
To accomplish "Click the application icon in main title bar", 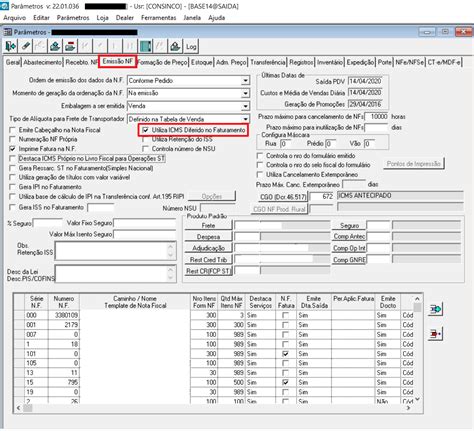I will 5,6.
